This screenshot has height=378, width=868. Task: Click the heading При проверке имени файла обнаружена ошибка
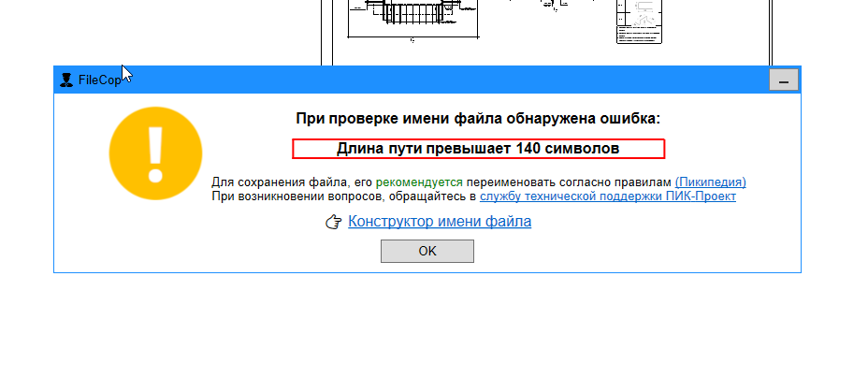point(478,119)
